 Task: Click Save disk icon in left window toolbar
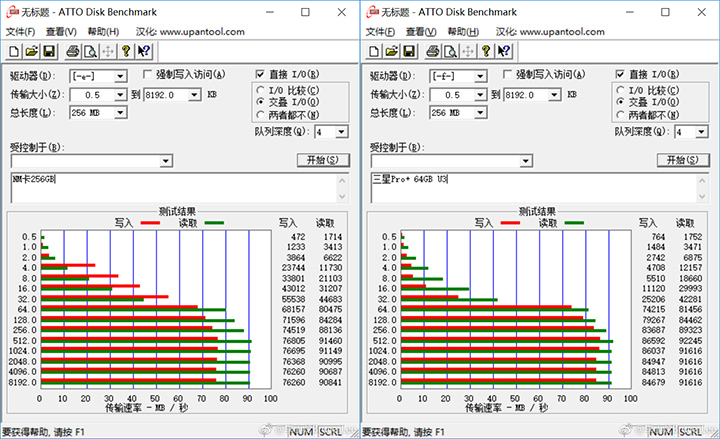pyautogui.click(x=49, y=51)
